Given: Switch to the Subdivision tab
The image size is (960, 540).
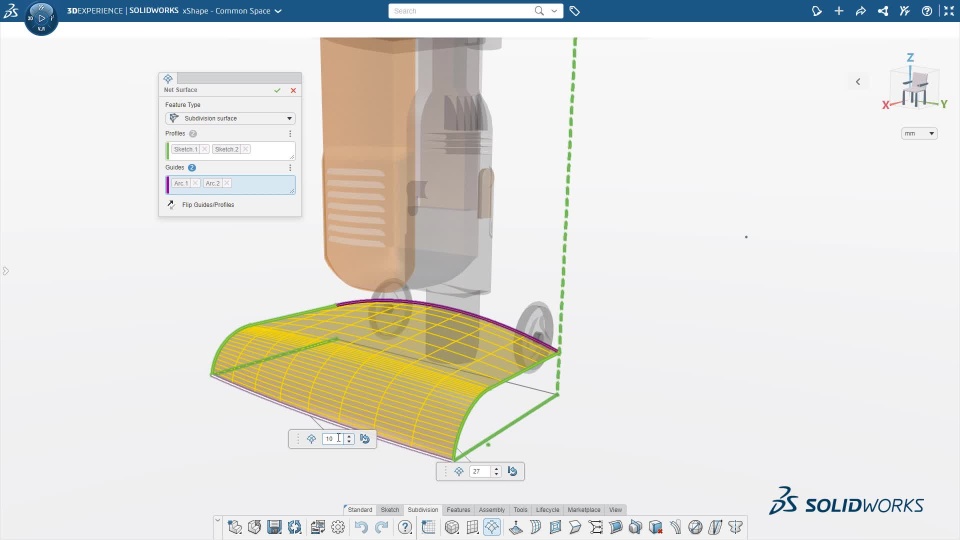Looking at the screenshot, I should point(422,509).
